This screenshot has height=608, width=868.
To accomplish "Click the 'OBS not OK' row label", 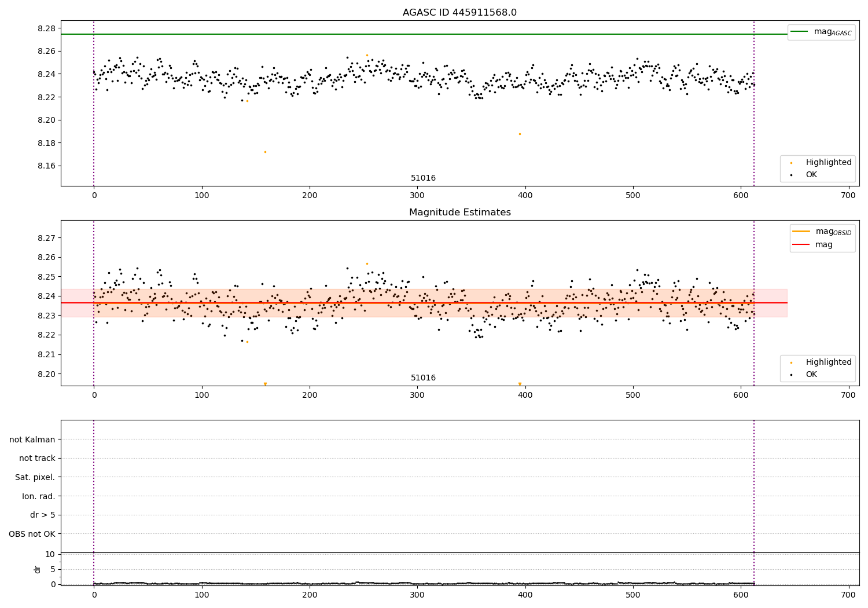I will coord(32,534).
